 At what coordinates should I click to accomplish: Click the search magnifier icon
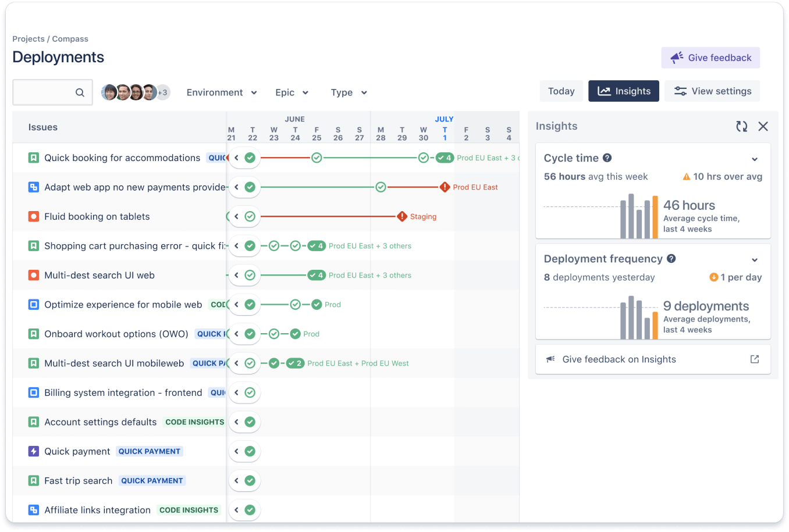[80, 92]
